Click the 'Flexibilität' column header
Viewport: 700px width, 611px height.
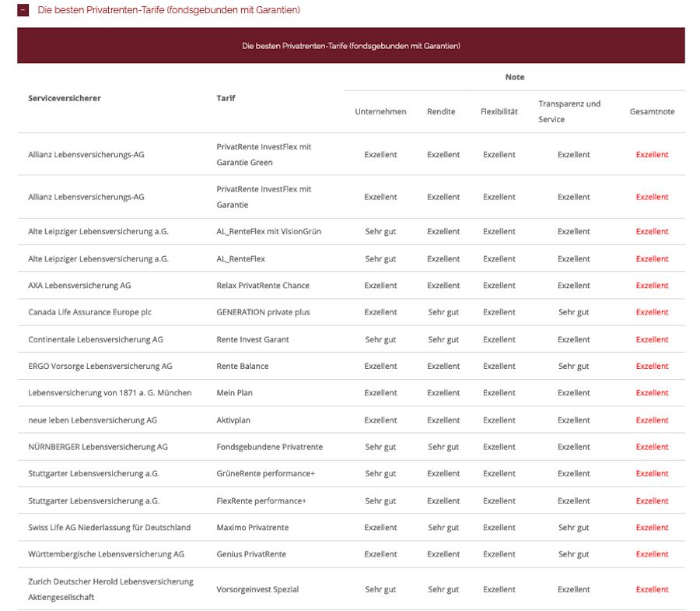point(499,111)
